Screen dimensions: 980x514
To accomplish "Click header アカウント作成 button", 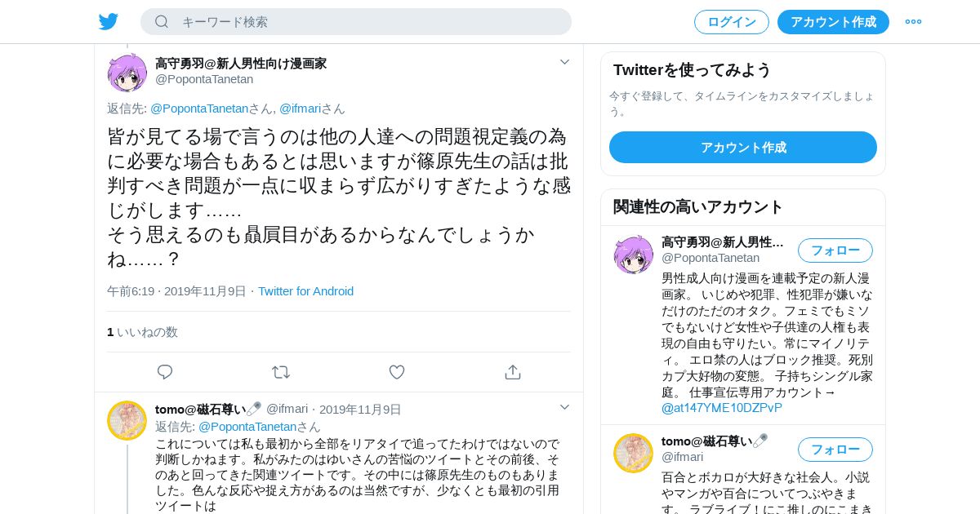I will click(833, 22).
